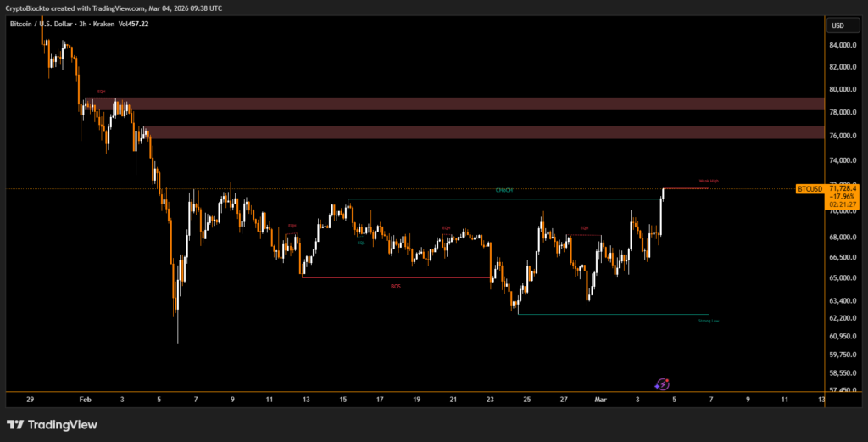
Task: Click the 62,200.0 price axis level
Action: click(x=843, y=318)
